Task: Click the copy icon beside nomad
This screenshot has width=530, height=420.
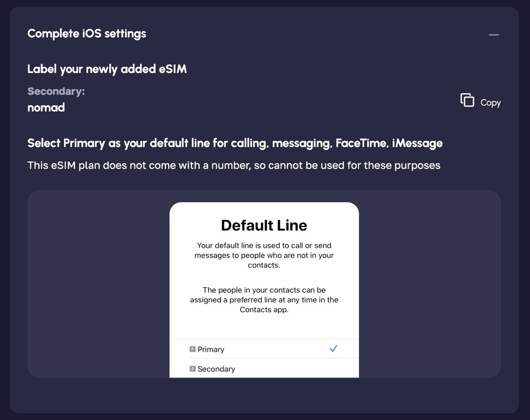Action: click(x=467, y=100)
